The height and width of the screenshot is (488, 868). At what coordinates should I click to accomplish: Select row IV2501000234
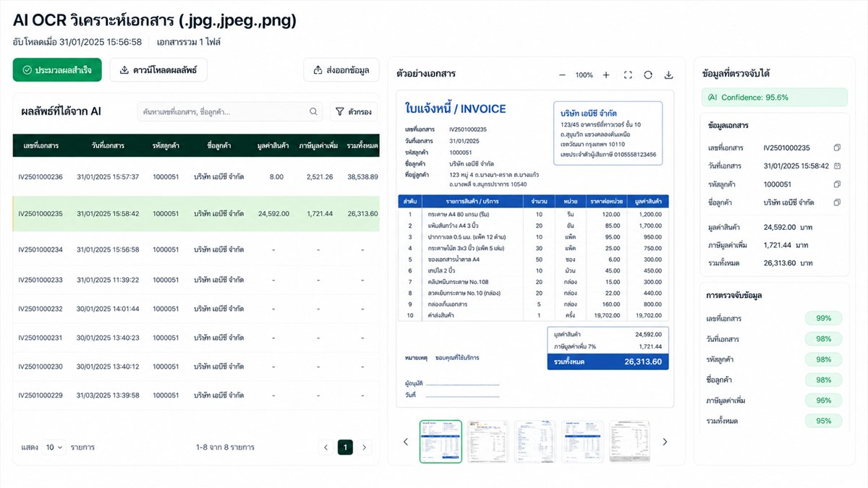coord(196,249)
